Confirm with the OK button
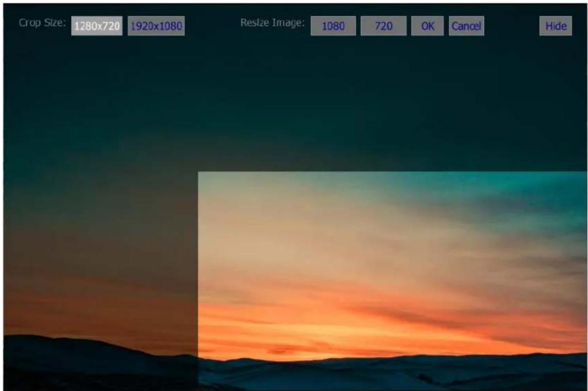Viewport: 588px width, 391px height. click(x=427, y=26)
